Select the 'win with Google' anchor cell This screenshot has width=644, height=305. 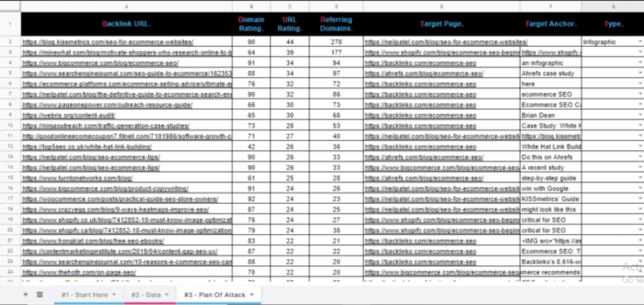[x=551, y=188]
